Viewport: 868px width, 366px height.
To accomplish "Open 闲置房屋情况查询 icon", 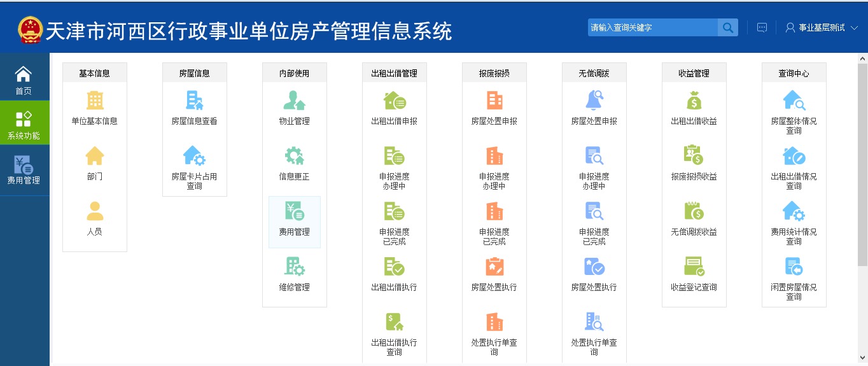I will coord(794,267).
